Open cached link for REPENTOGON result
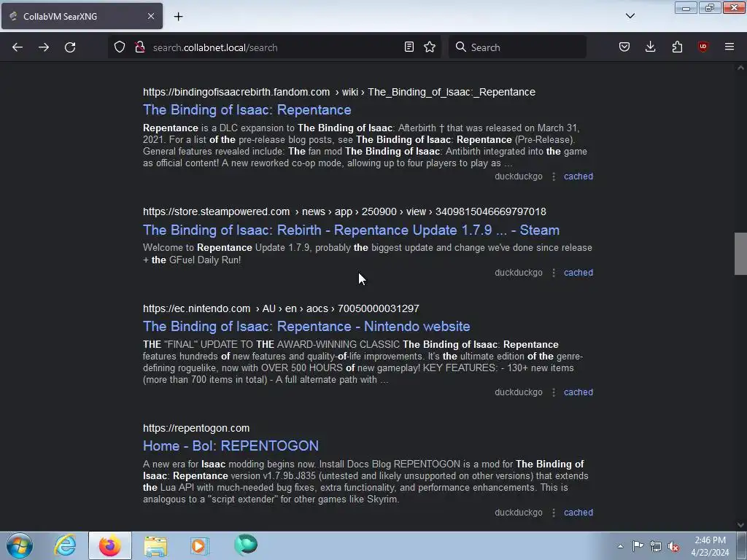This screenshot has height=560, width=747. pyautogui.click(x=578, y=513)
